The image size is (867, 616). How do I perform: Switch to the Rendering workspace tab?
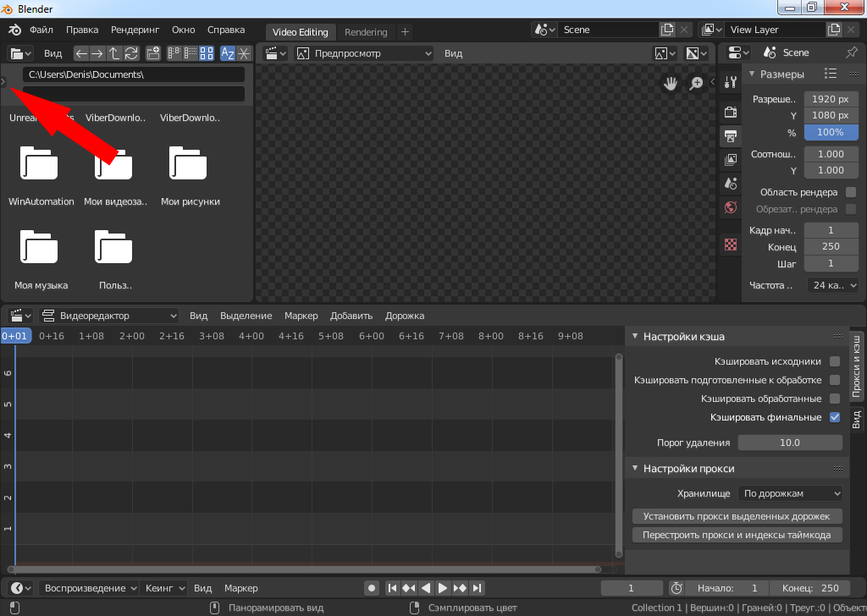pyautogui.click(x=366, y=32)
